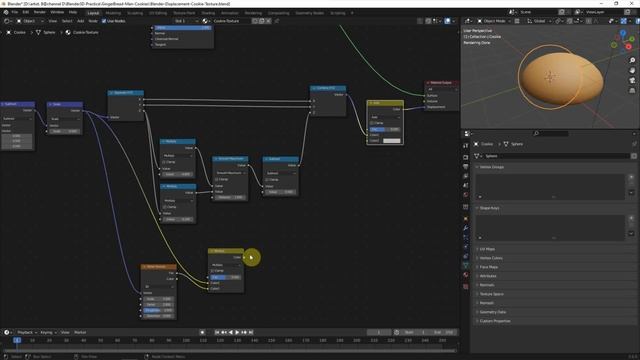
Task: Click the zoom magnifier gizmo in 3D viewport
Action: [632, 60]
